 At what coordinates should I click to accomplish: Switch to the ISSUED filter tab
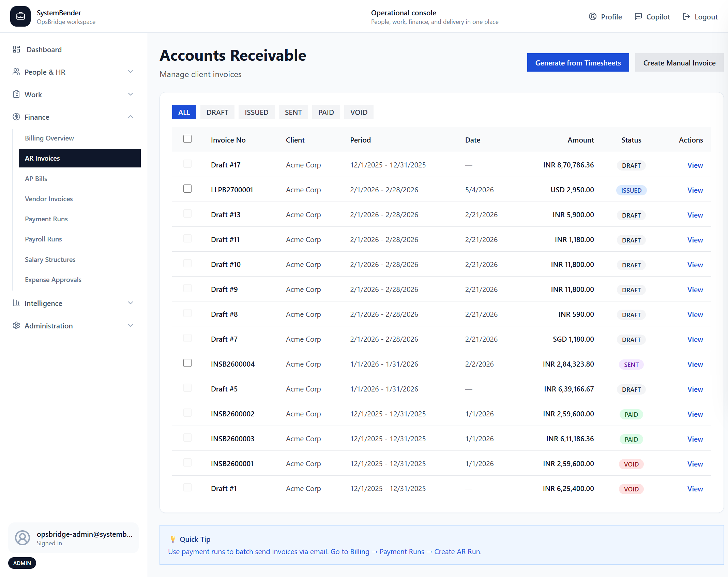click(257, 112)
